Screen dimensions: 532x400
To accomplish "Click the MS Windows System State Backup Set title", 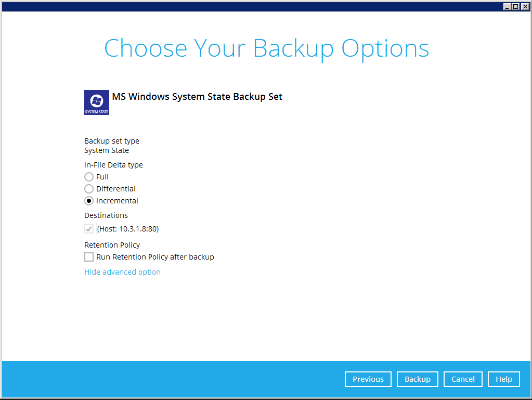I will (197, 97).
